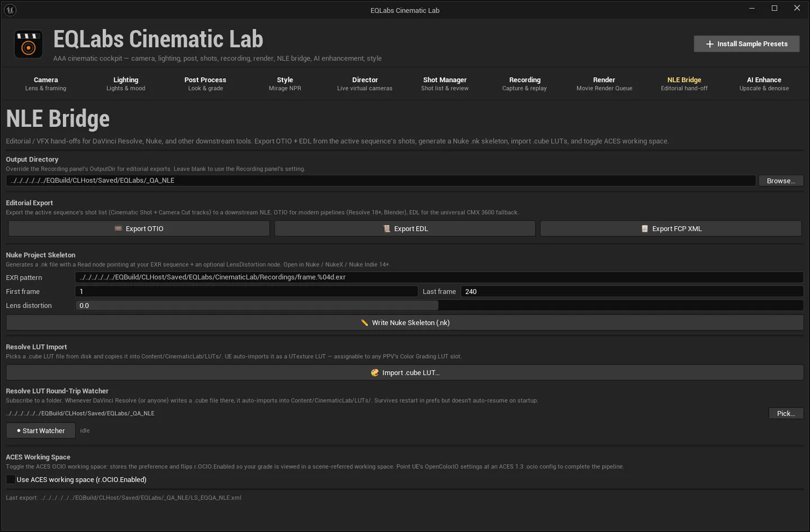Click the Import .cube LUT... button text

[x=411, y=373]
